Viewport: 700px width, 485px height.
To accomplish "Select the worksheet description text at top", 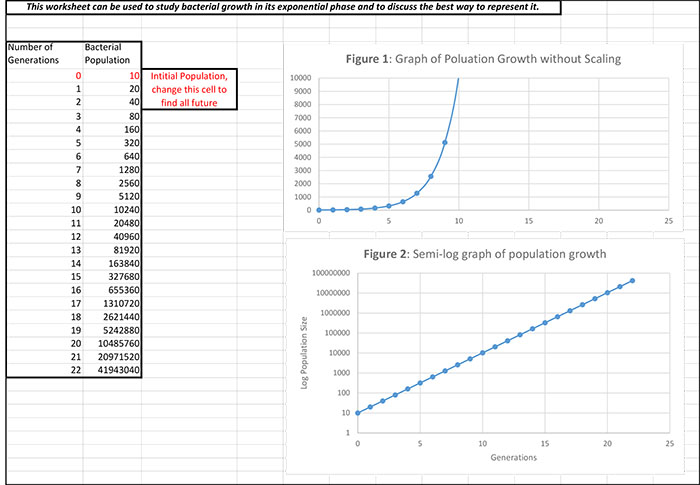I will click(x=282, y=8).
